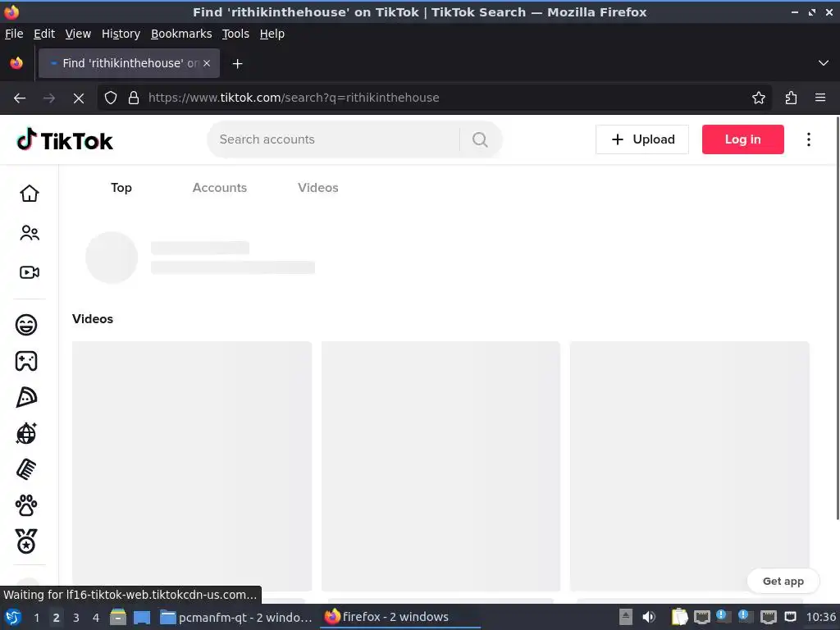840x630 pixels.
Task: Switch to the Accounts results tab
Action: [220, 188]
